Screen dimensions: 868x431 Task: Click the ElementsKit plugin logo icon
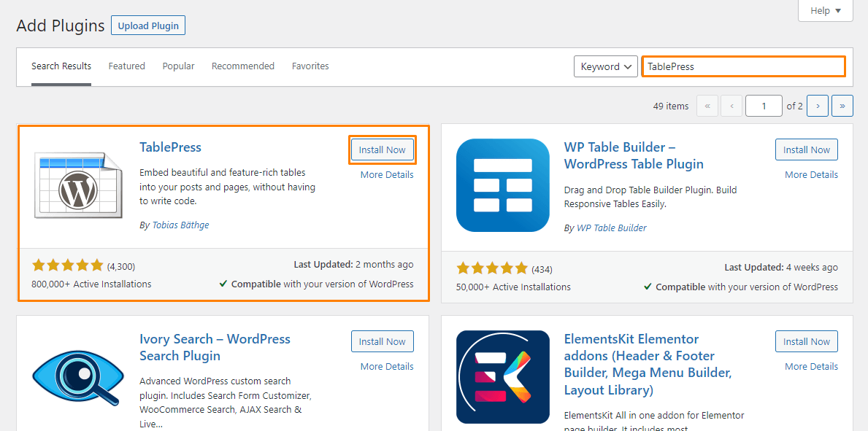503,377
